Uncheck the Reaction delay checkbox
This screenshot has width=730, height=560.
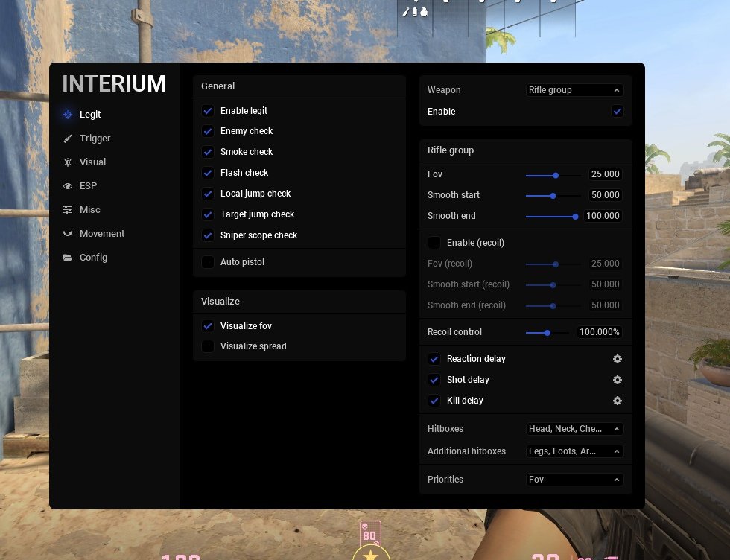click(434, 359)
